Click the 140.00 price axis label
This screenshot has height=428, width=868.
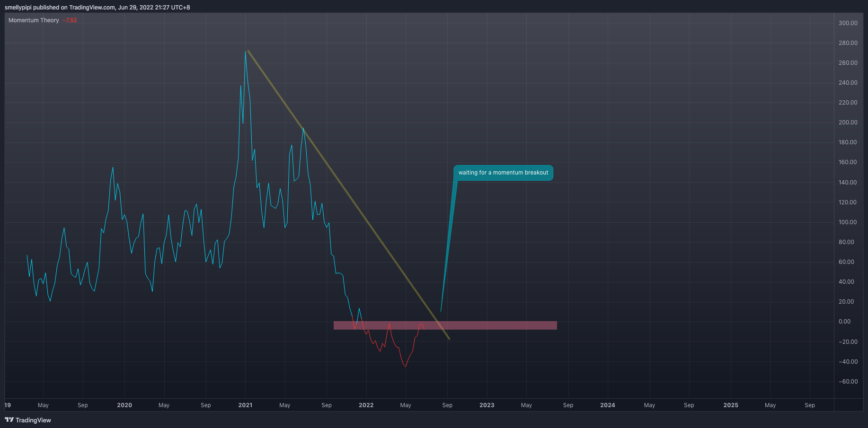click(x=848, y=182)
